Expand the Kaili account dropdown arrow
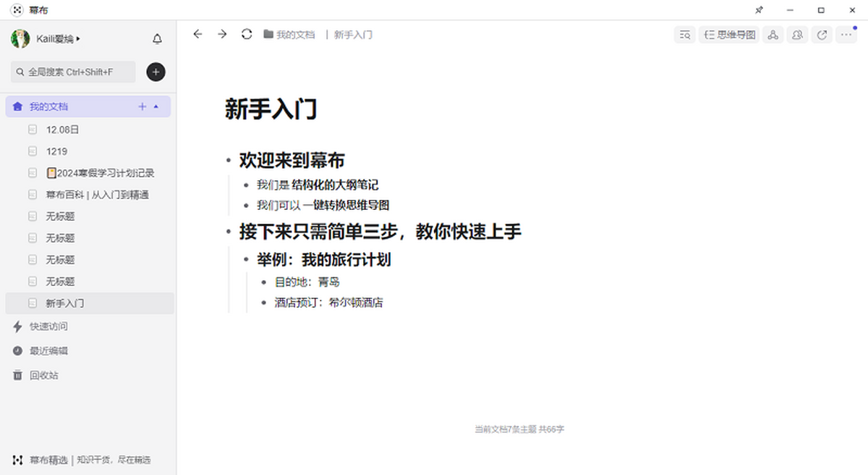Screen dimensions: 868x475 [x=78, y=39]
